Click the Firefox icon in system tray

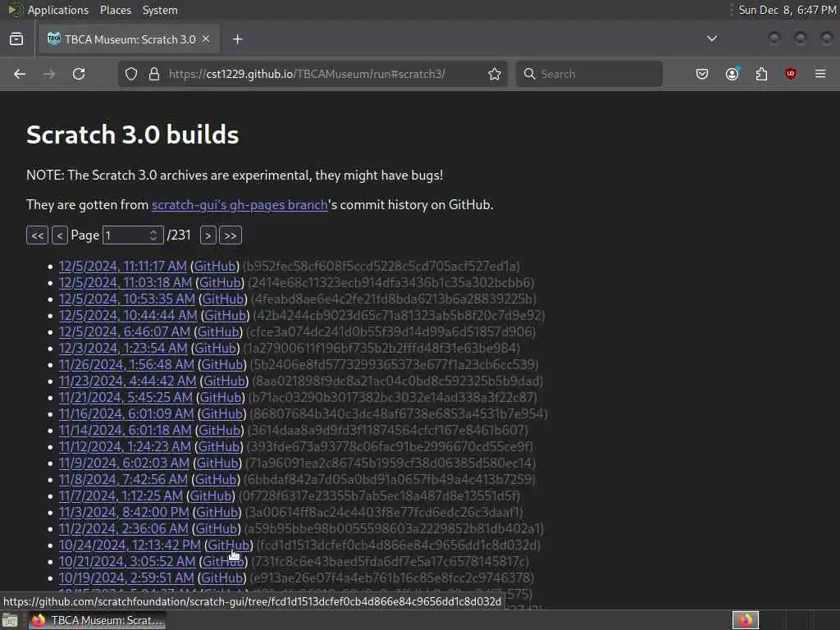pos(746,620)
